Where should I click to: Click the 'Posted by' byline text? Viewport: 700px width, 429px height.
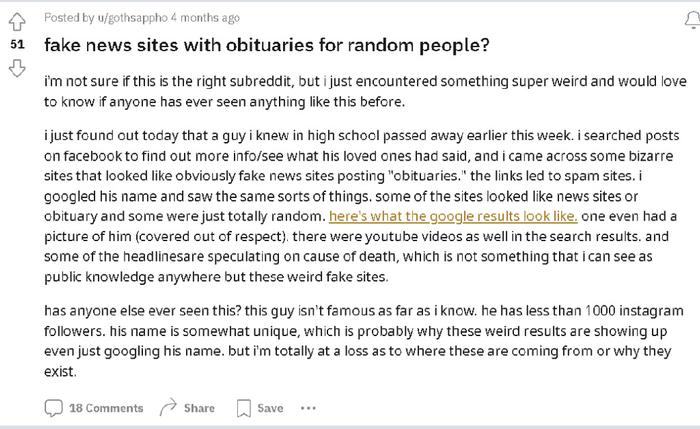tap(69, 18)
